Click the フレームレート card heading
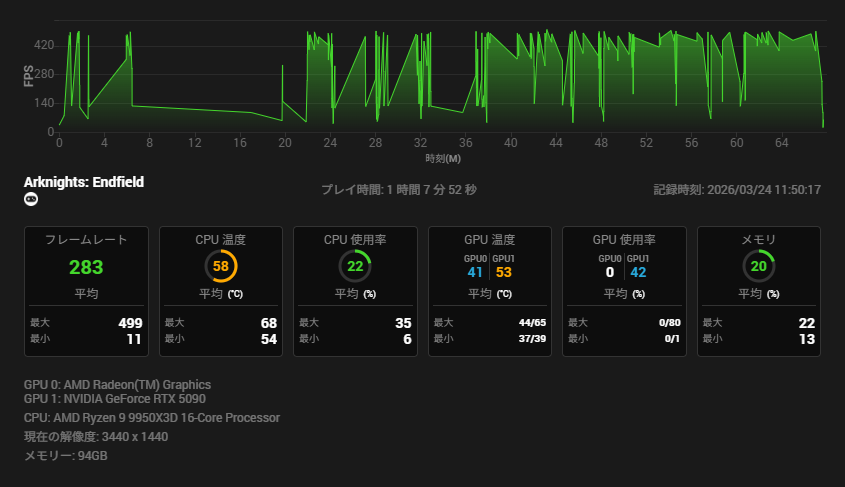 pos(86,240)
